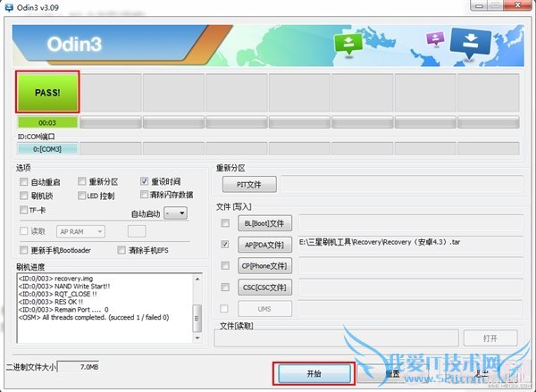Enable the TF-卡 checkbox
The height and width of the screenshot is (392, 536).
(x=23, y=210)
